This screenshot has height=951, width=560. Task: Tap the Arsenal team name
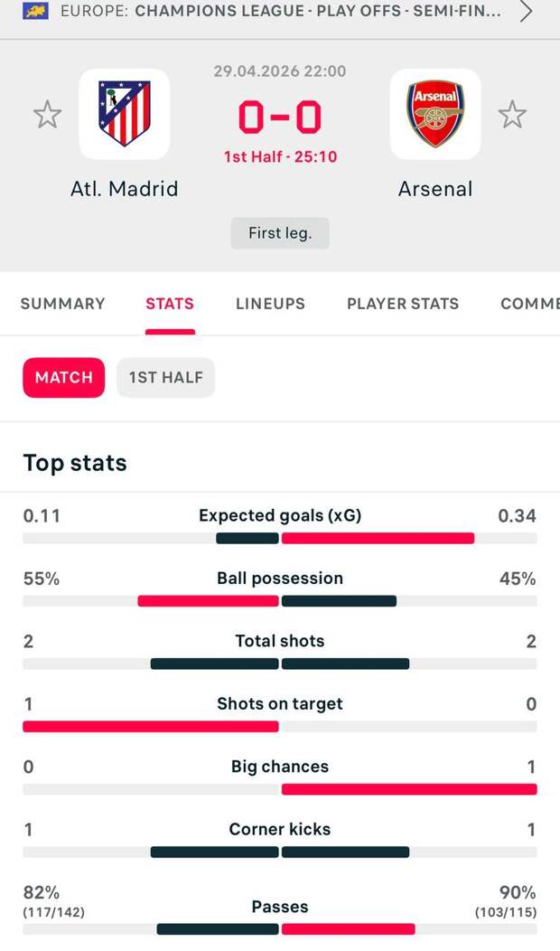click(435, 189)
